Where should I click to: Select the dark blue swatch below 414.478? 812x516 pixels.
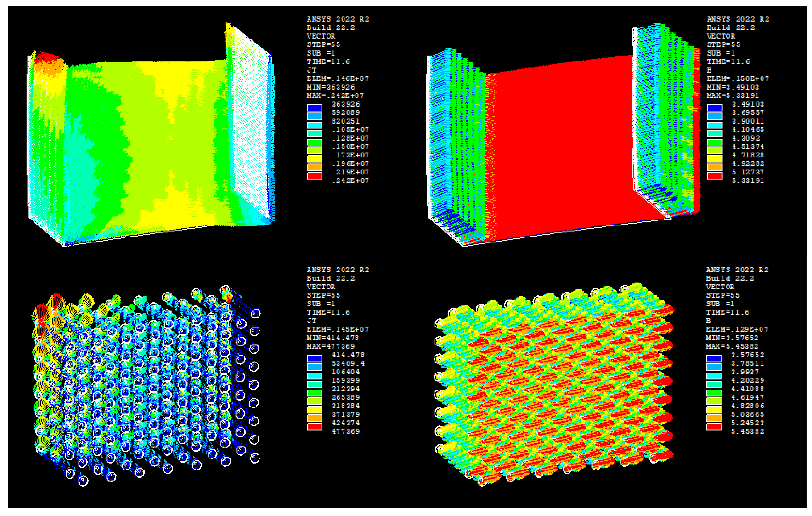(x=314, y=359)
